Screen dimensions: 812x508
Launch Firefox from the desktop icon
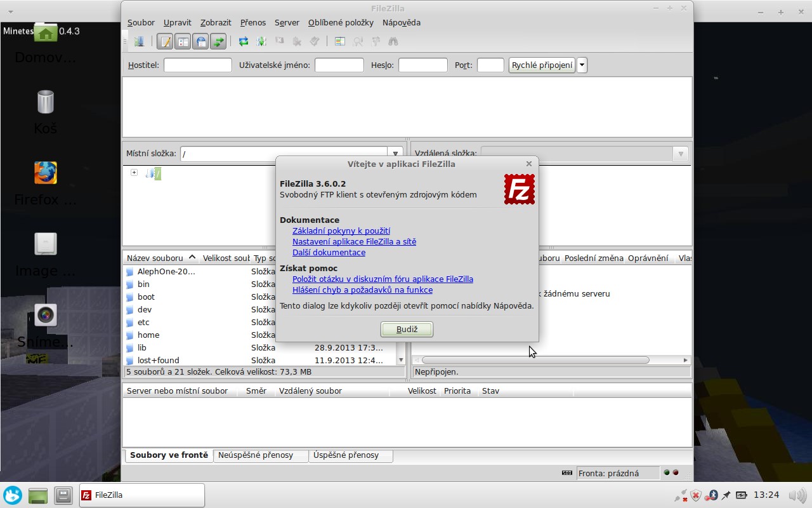pos(45,172)
